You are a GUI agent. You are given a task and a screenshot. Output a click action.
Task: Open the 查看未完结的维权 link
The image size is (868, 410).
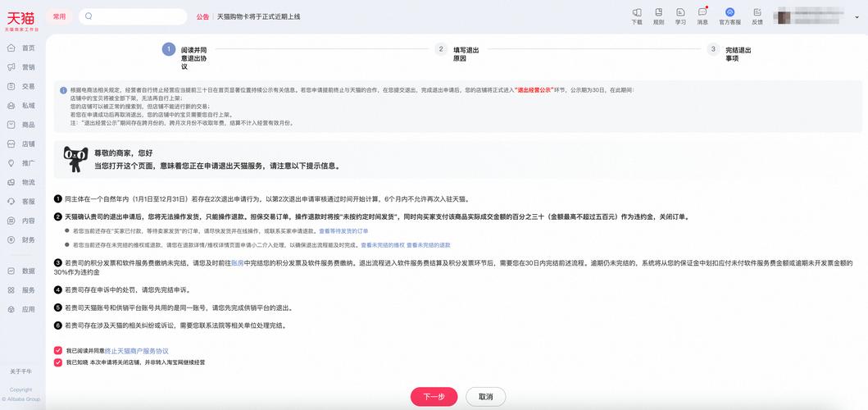point(383,245)
